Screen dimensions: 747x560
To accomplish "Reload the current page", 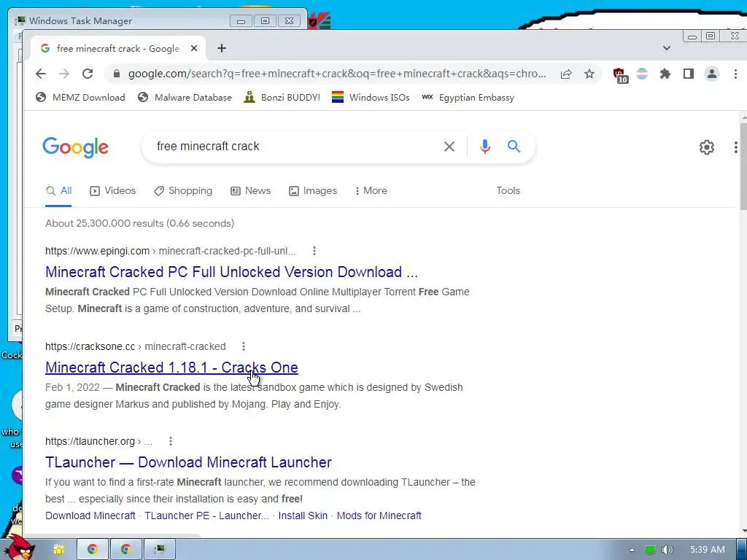I will [x=88, y=74].
